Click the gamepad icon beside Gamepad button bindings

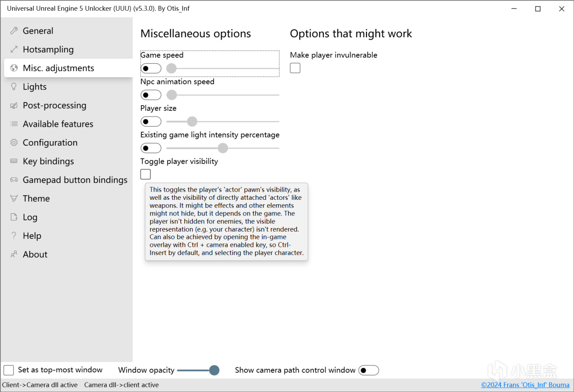coord(14,180)
